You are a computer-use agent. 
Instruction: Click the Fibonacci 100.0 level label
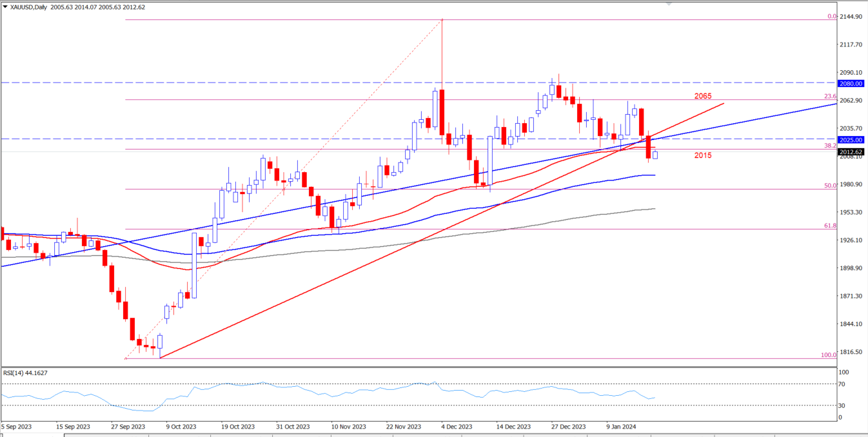click(x=829, y=355)
